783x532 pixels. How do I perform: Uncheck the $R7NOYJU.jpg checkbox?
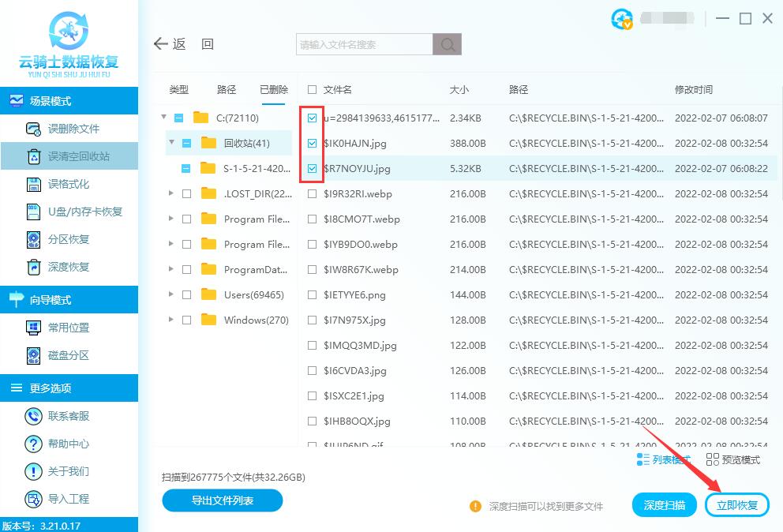[x=312, y=168]
